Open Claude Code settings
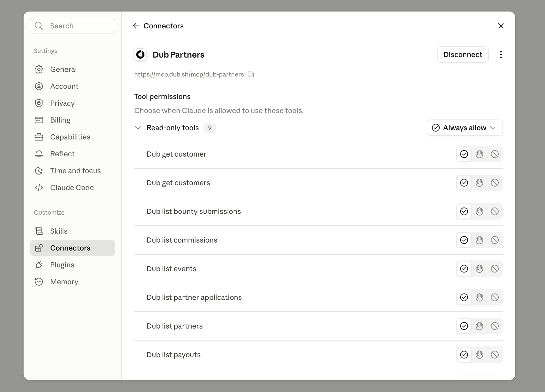 (x=72, y=188)
